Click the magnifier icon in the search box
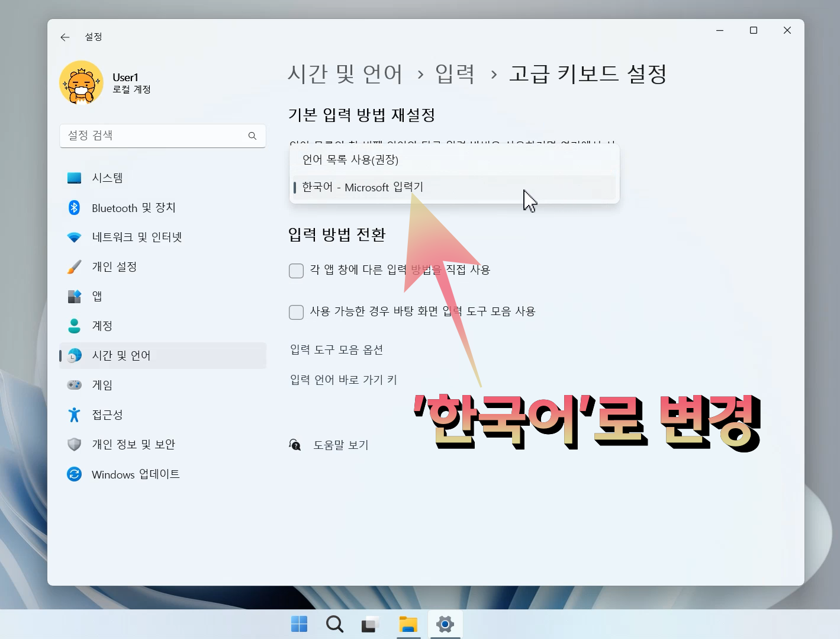Viewport: 840px width, 639px height. [x=252, y=136]
